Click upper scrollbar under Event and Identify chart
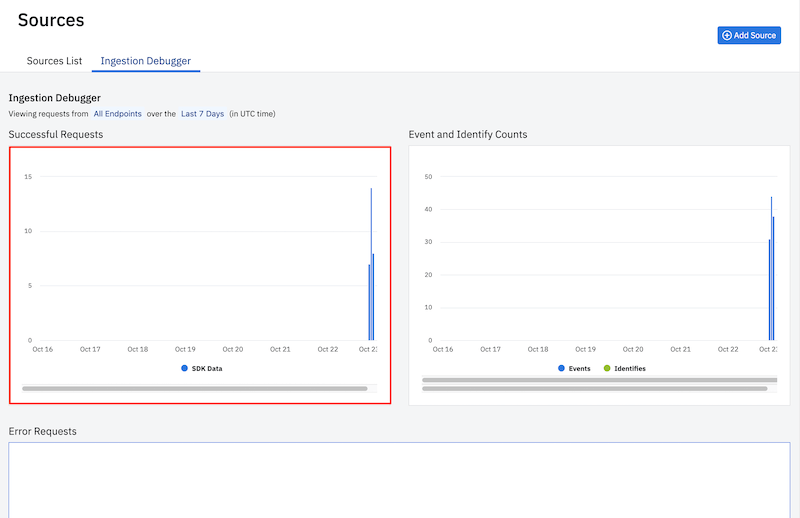Screen dimensions: 800x518 pyautogui.click(x=599, y=380)
